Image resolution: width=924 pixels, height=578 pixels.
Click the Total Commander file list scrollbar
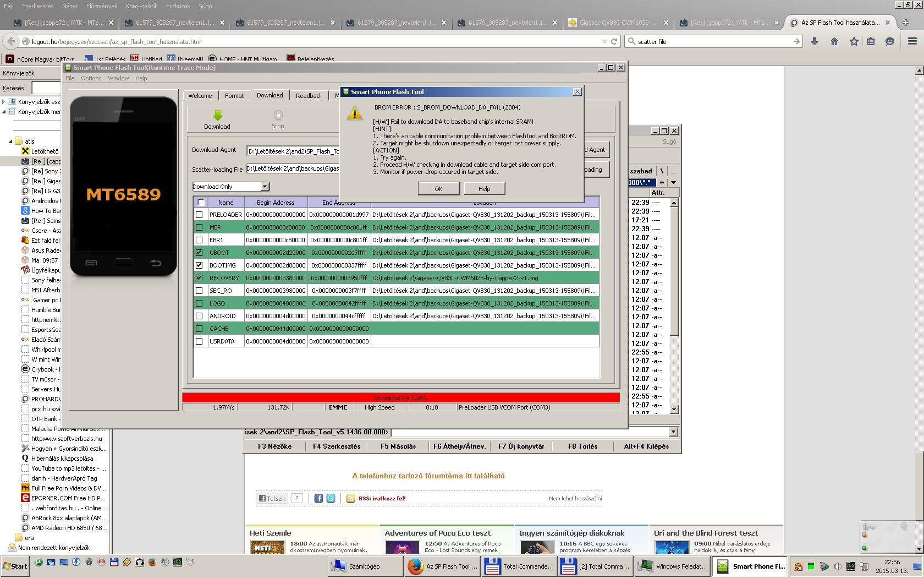pos(674,306)
